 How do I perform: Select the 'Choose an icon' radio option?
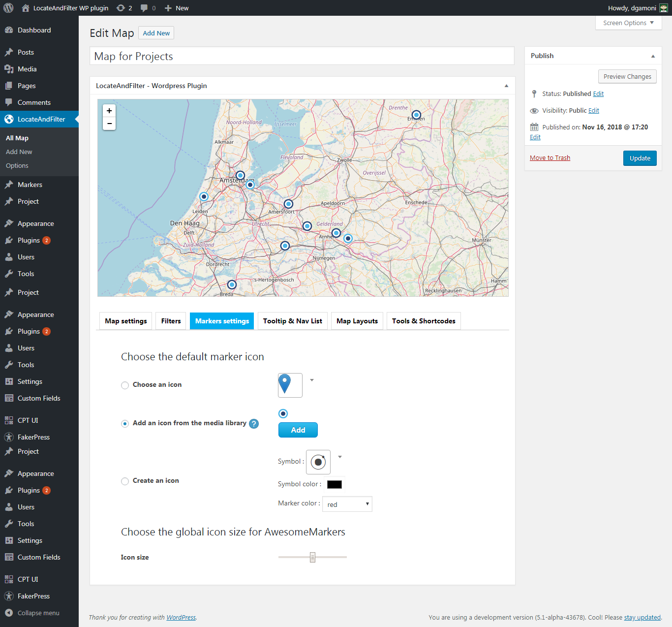click(x=125, y=385)
